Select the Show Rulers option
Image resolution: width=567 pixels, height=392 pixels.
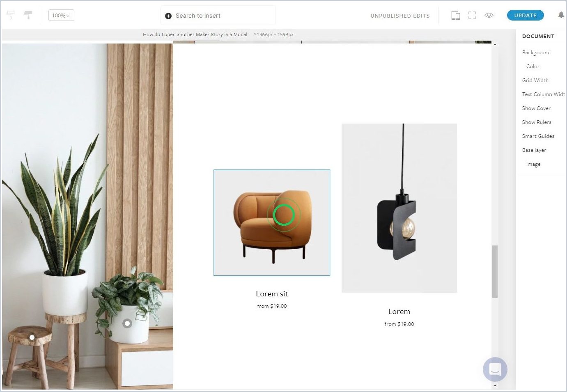tap(537, 122)
